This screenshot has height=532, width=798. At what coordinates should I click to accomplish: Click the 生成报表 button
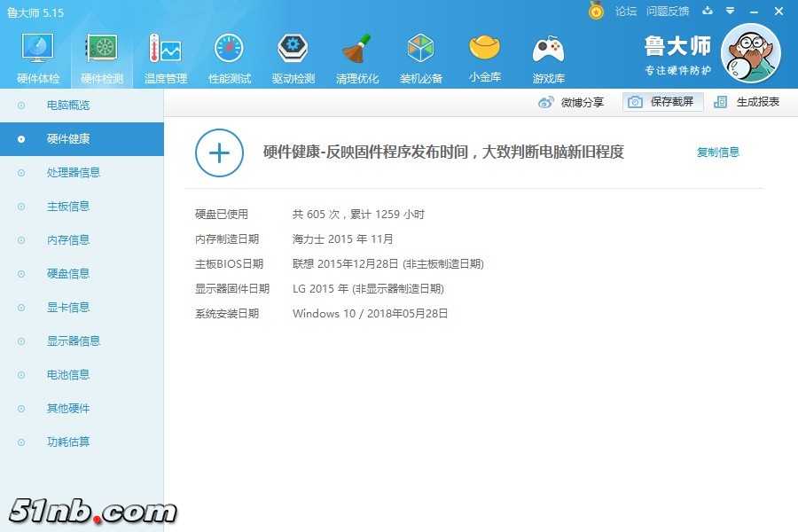[x=747, y=102]
